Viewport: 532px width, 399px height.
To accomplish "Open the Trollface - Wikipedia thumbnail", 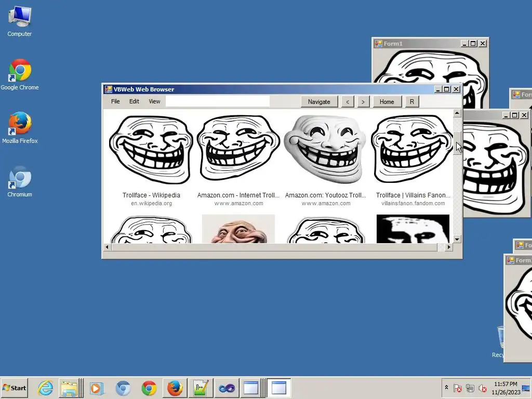I will [151, 150].
